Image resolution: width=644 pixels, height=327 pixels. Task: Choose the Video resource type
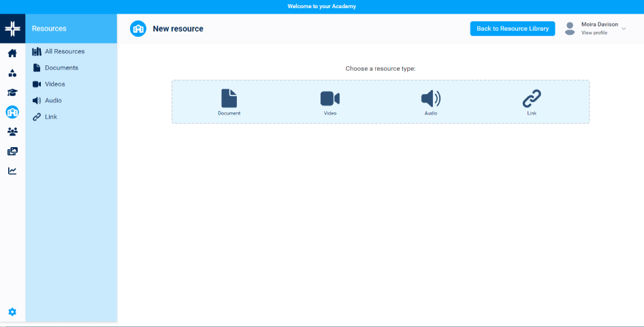pyautogui.click(x=330, y=101)
